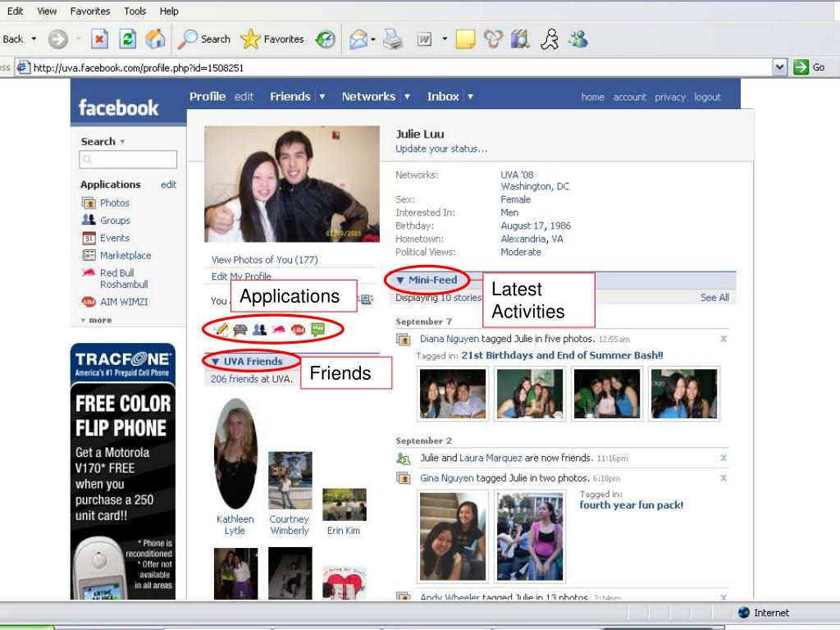840x630 pixels.
Task: Hide Diana Nguyen tagged story
Action: coord(724,339)
